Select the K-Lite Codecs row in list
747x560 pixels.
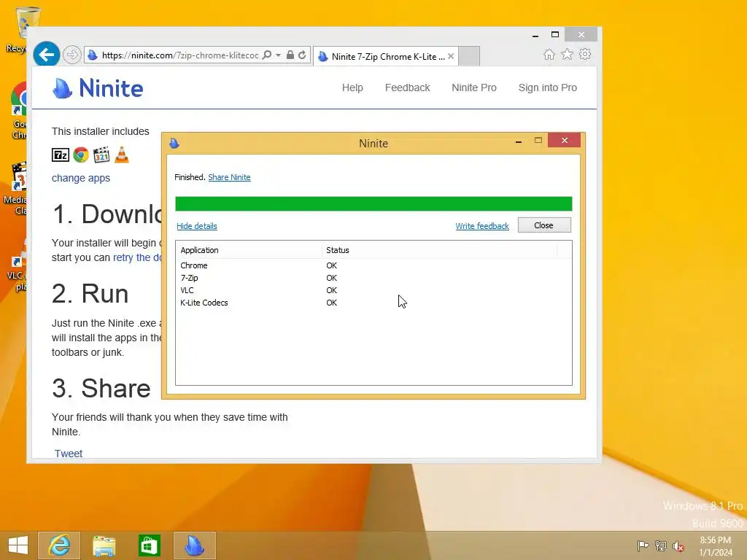point(373,303)
